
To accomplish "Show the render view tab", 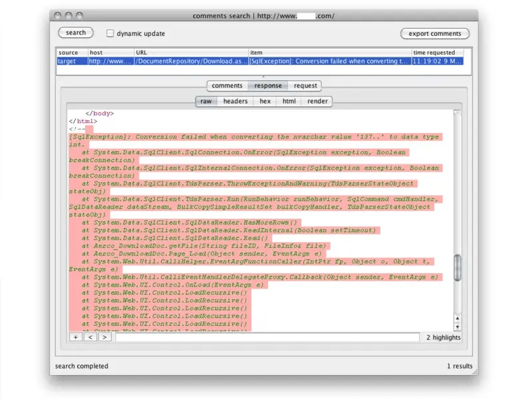I will pyautogui.click(x=317, y=101).
